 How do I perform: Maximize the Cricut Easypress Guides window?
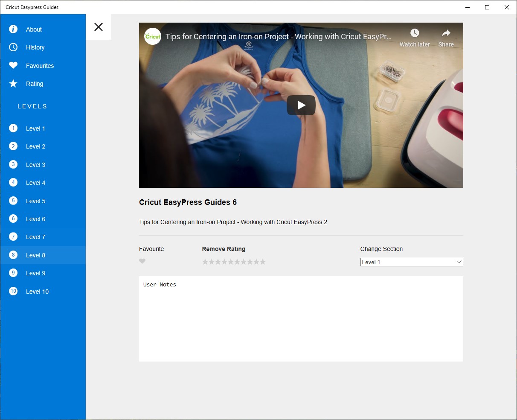pyautogui.click(x=487, y=7)
